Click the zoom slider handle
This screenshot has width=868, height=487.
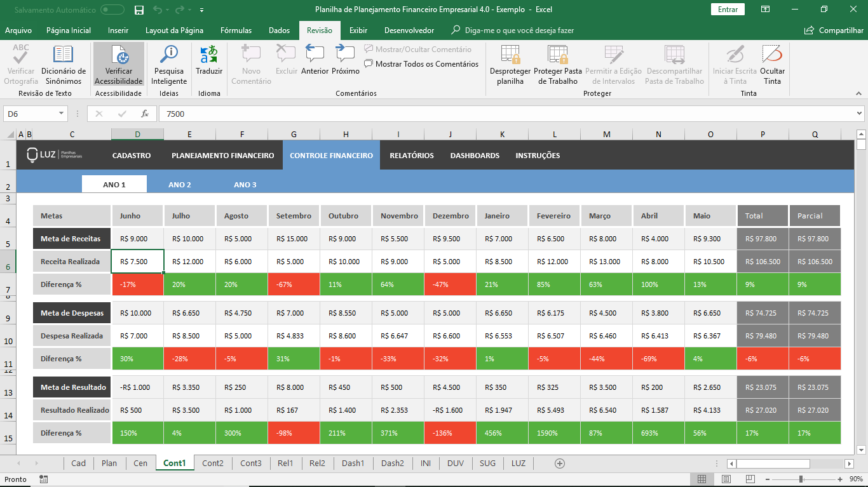pos(801,479)
